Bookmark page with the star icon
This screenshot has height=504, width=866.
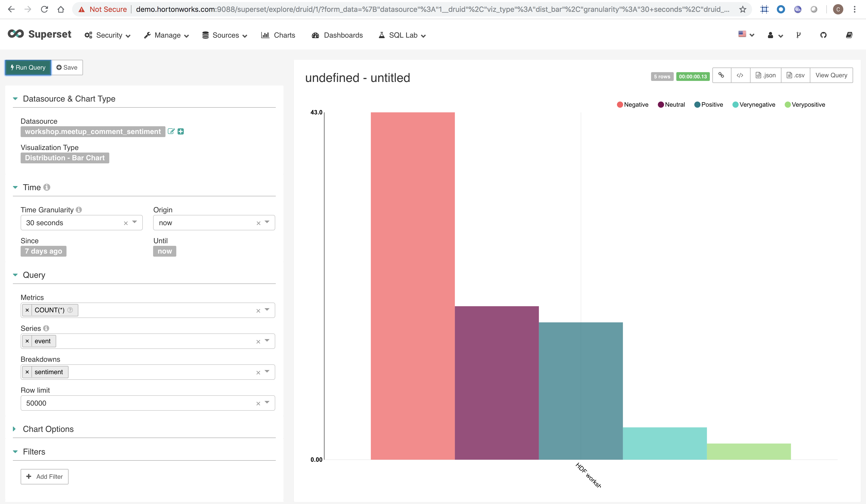(x=742, y=9)
